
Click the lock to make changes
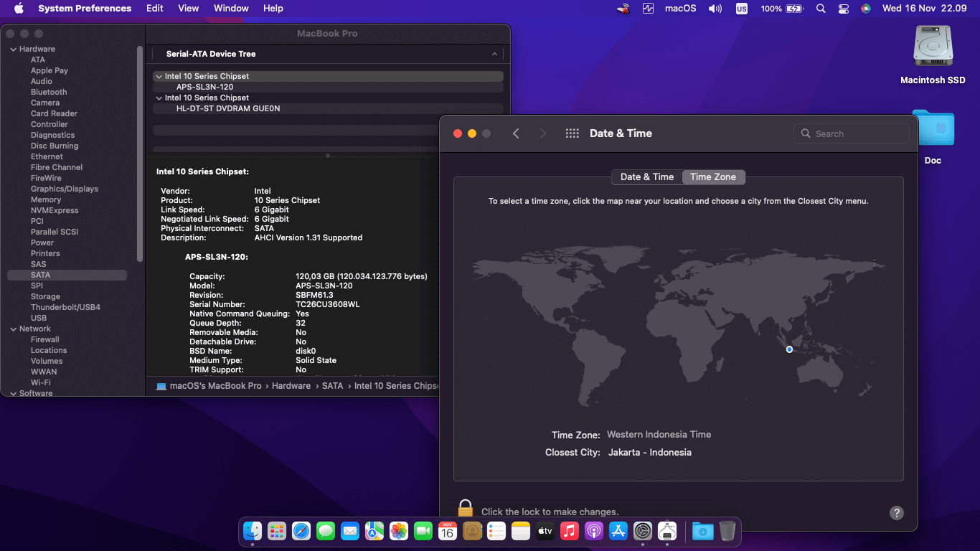[x=466, y=509]
